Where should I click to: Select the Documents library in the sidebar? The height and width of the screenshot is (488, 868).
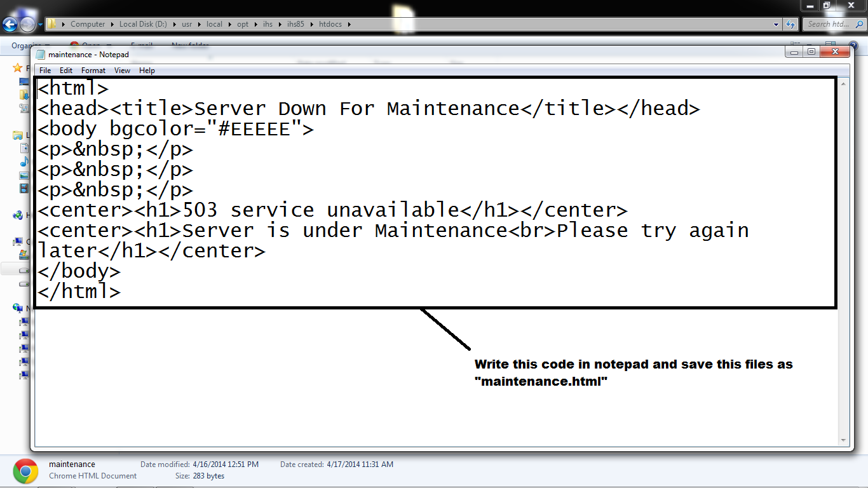coord(24,147)
